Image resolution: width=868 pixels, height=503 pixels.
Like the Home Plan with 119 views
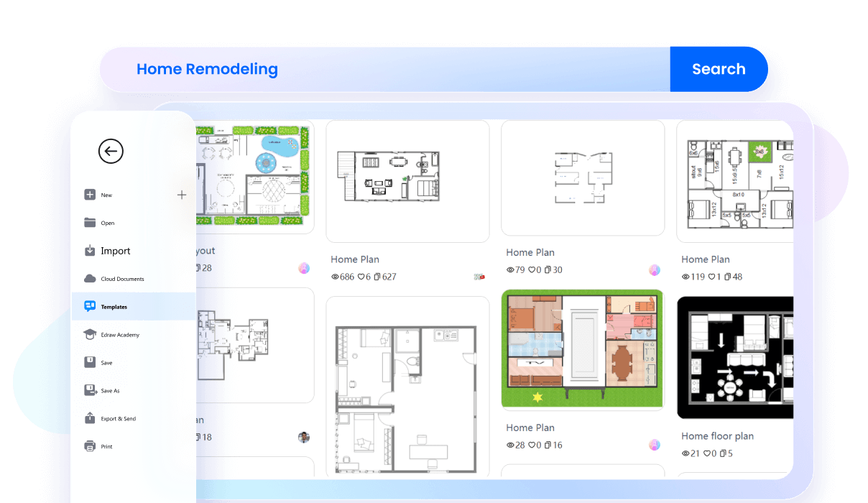coord(711,277)
